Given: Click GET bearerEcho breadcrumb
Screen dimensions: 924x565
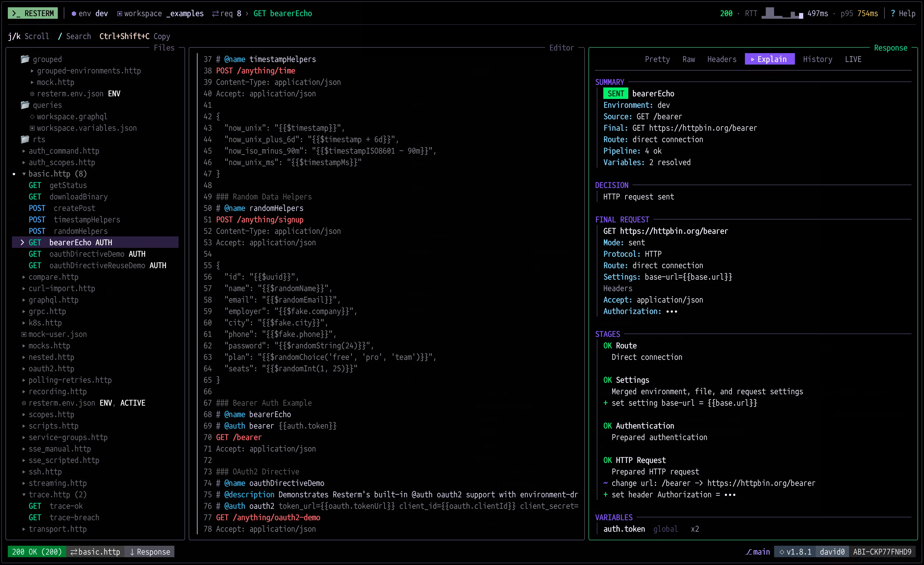Looking at the screenshot, I should [283, 14].
